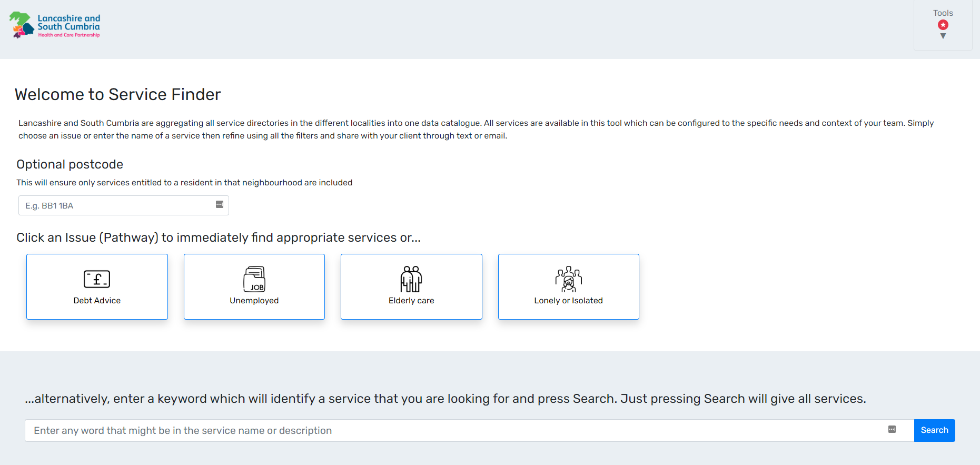Click the autofill icon in keyword search field
This screenshot has width=980, height=465.
click(892, 430)
